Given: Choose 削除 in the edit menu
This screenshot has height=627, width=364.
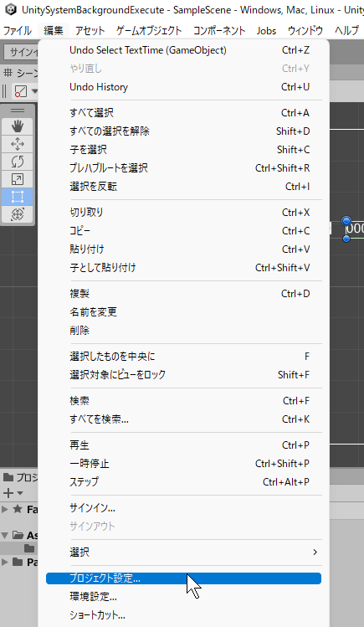Looking at the screenshot, I should (x=184, y=331).
